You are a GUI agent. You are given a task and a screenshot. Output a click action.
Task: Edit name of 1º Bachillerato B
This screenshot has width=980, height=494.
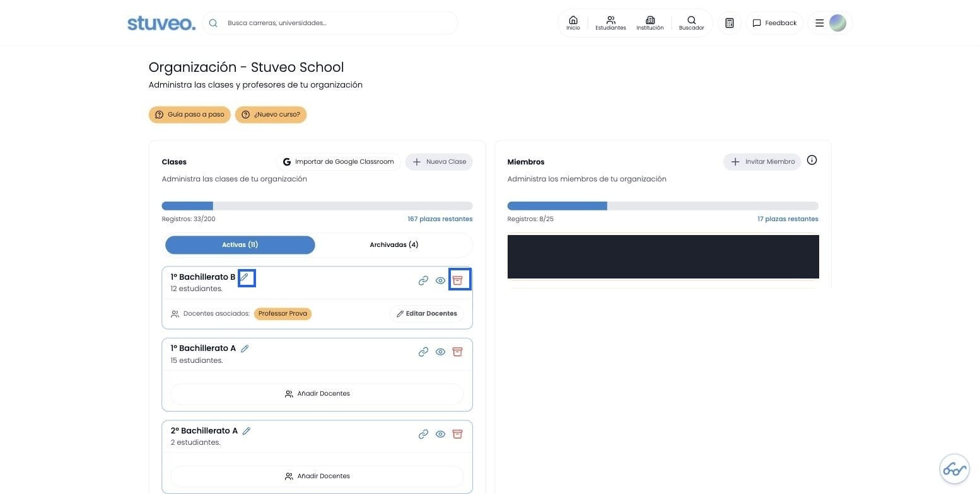245,277
